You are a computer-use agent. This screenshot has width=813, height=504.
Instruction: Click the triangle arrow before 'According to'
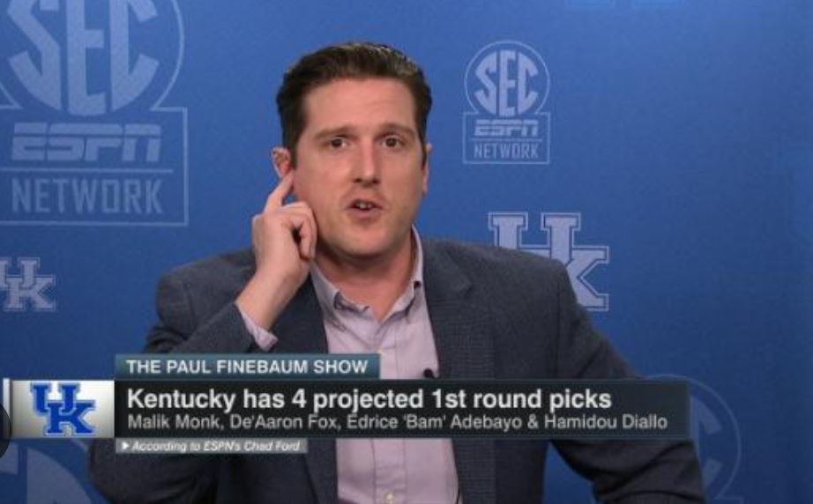tap(124, 446)
